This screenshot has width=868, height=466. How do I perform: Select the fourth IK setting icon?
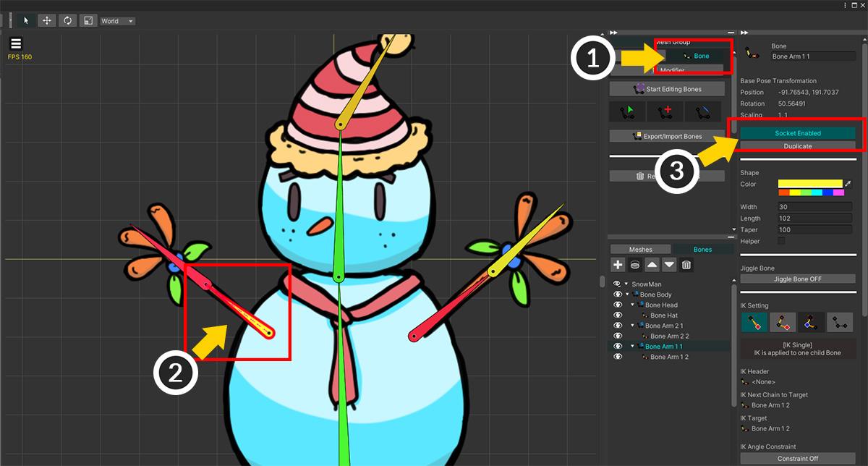pos(841,322)
